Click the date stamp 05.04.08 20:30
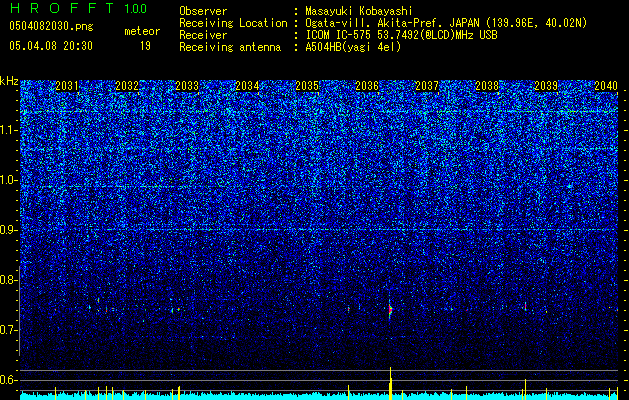Image resolution: width=629 pixels, height=400 pixels. pos(51,46)
